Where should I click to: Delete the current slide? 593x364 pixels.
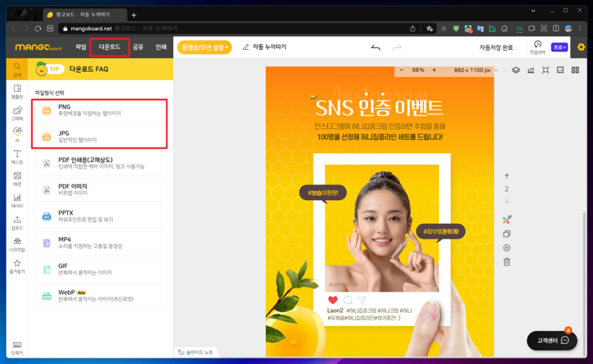coord(507,261)
